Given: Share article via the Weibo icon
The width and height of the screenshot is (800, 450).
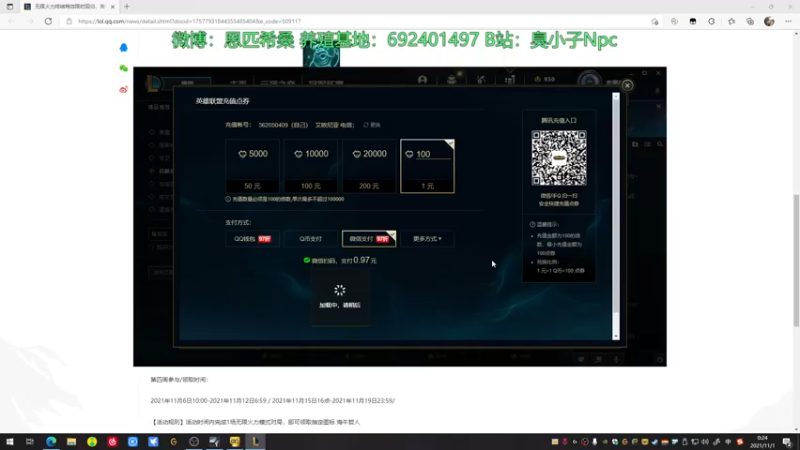Looking at the screenshot, I should (123, 90).
